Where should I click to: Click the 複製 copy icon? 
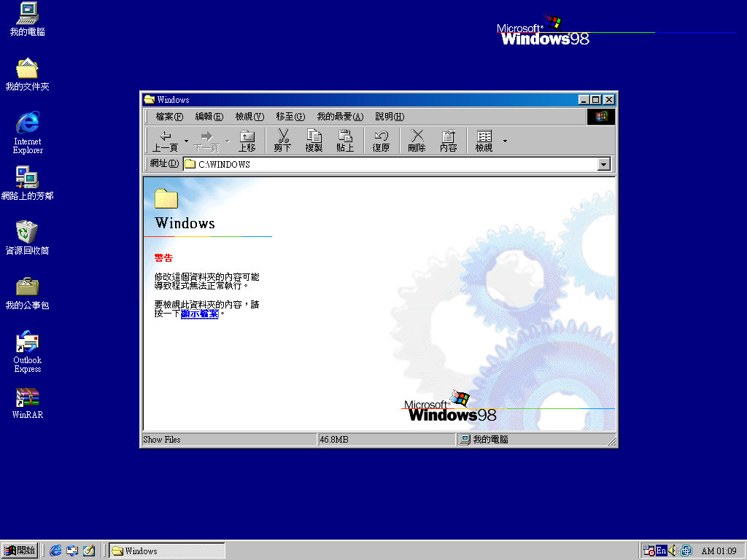tap(314, 141)
